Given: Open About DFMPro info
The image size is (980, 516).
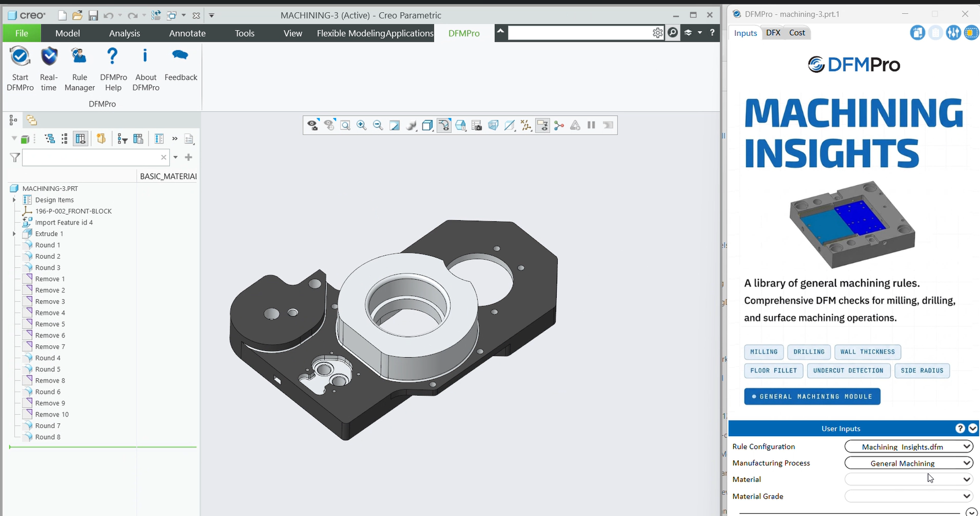Looking at the screenshot, I should (146, 69).
